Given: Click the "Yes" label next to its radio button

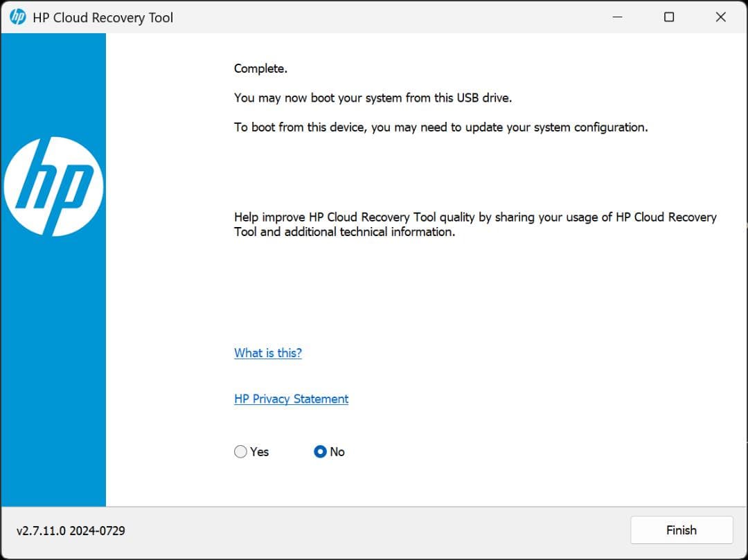Looking at the screenshot, I should click(258, 451).
